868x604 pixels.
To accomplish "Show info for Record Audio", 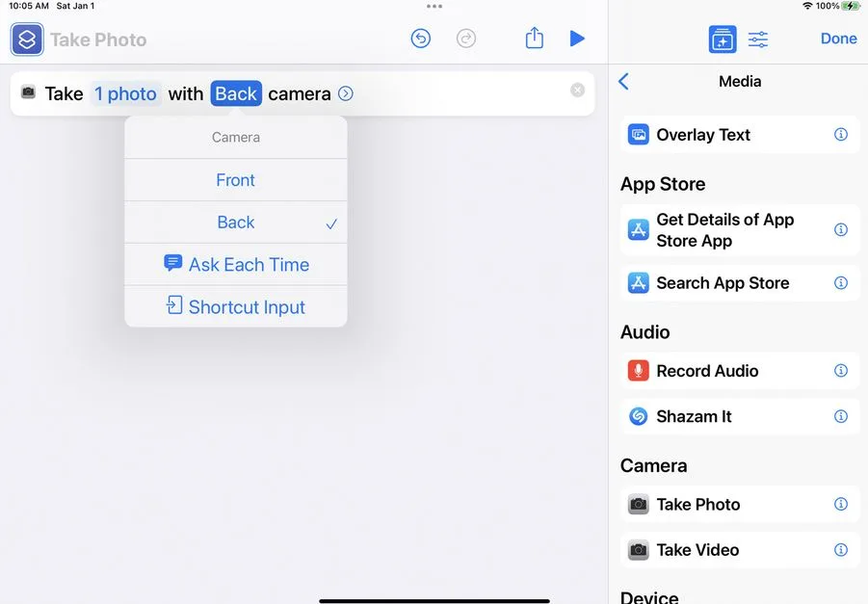I will pyautogui.click(x=840, y=370).
